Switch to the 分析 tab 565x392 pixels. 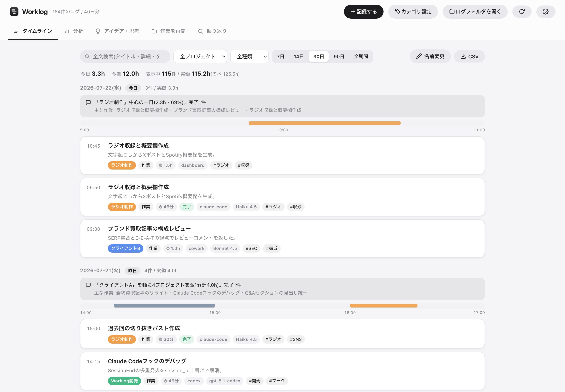74,31
